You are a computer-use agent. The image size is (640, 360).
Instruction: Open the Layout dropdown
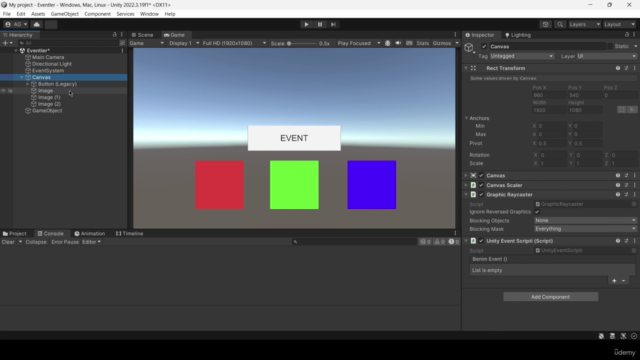pyautogui.click(x=619, y=24)
